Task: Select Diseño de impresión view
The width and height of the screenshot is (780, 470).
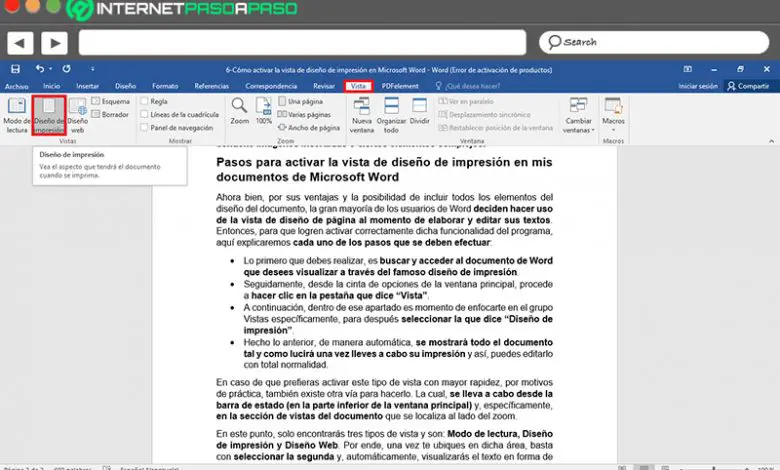Action: [x=49, y=115]
